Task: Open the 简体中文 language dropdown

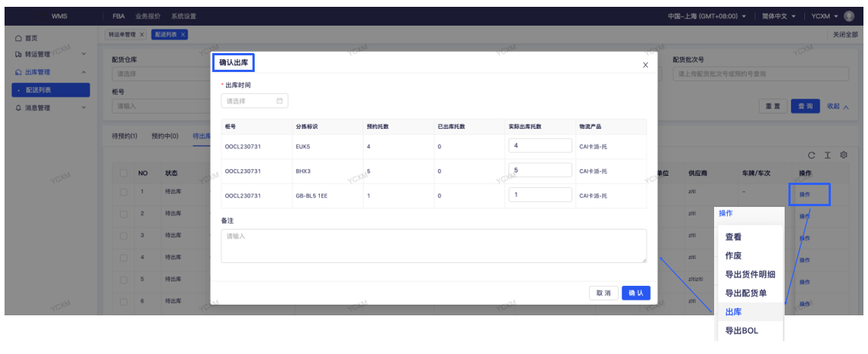Action: pos(779,16)
